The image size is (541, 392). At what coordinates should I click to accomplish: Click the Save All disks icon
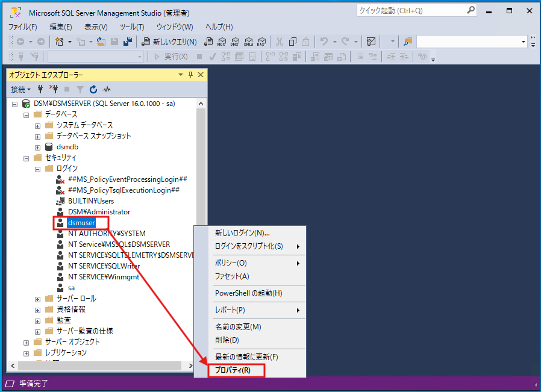click(x=128, y=42)
